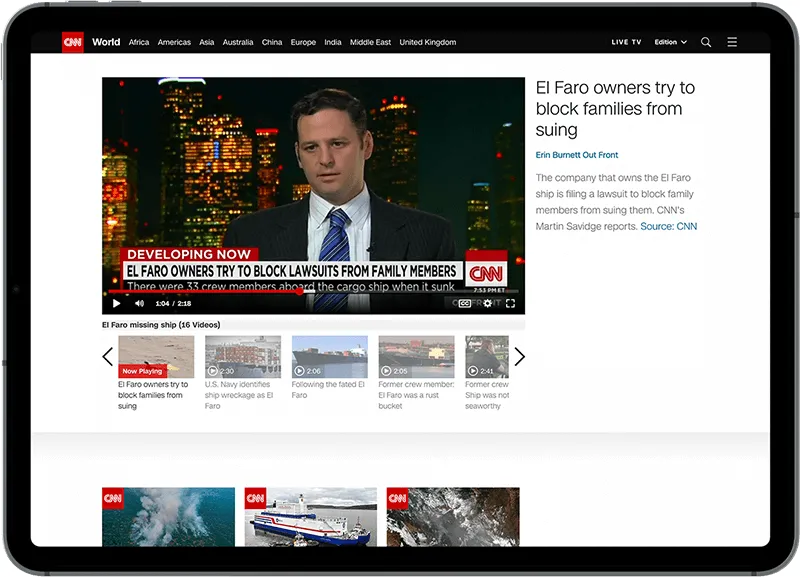
Task: Toggle closed captions on the video
Action: pos(465,303)
